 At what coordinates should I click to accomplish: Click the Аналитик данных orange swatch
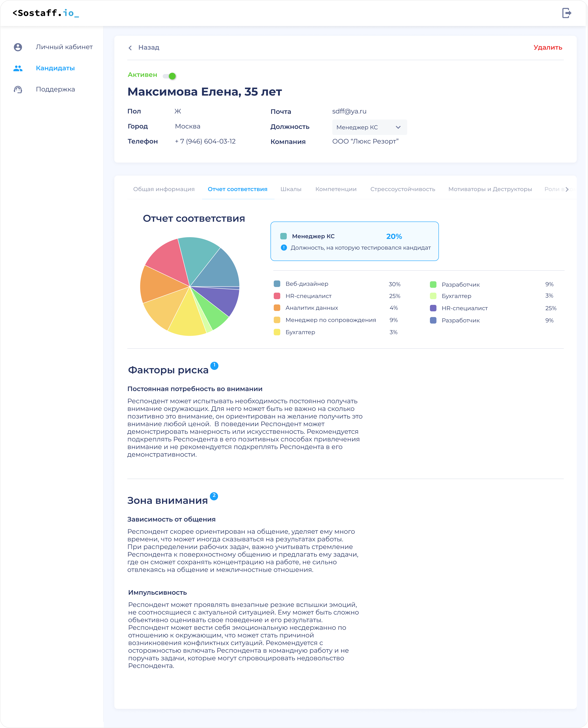277,308
